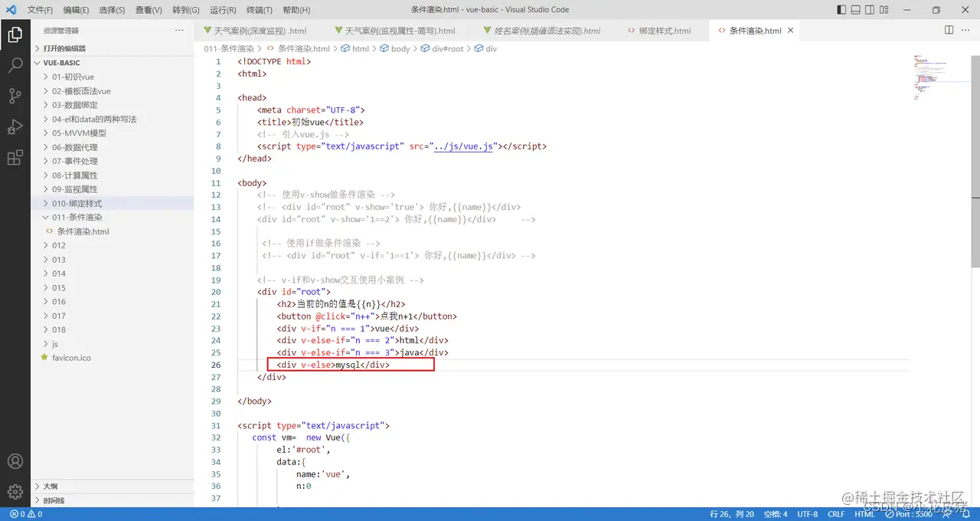The height and width of the screenshot is (521, 980).
Task: Click status bar 行 26, 列 20
Action: pyautogui.click(x=732, y=514)
